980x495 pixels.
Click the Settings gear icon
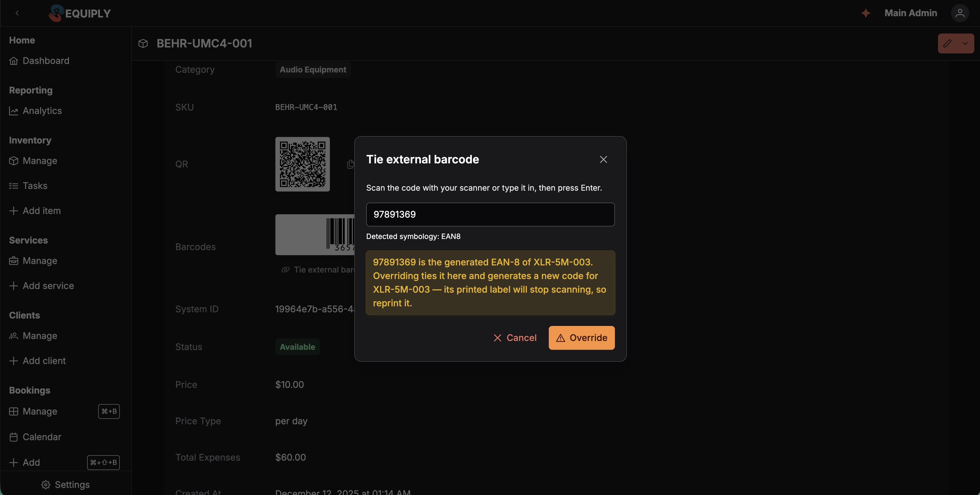[46, 485]
